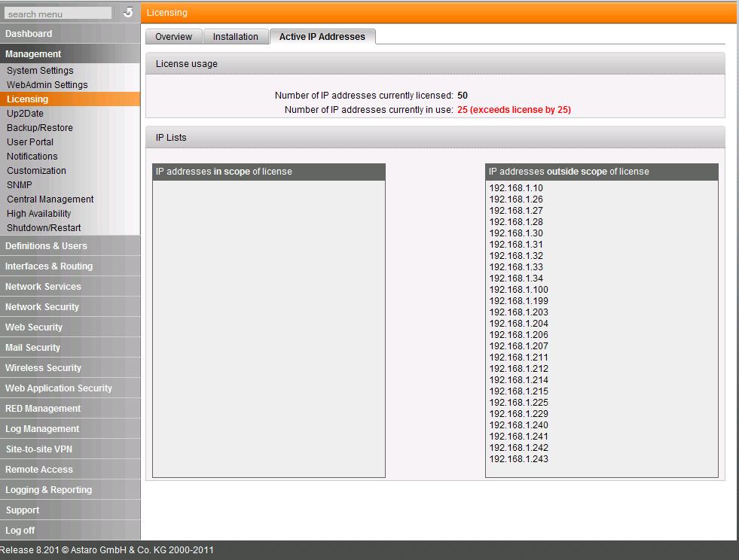Open the Up2Date page

[25, 114]
